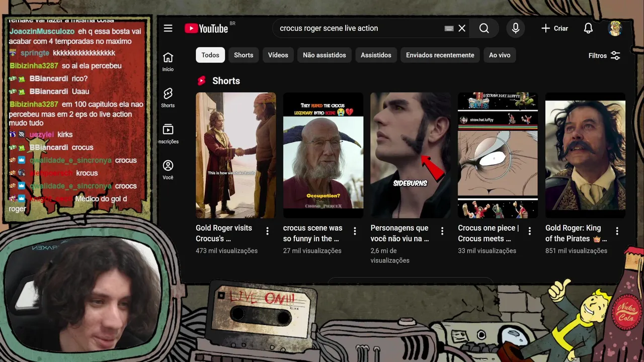Open more options for Crocus one piece short

coord(529,231)
